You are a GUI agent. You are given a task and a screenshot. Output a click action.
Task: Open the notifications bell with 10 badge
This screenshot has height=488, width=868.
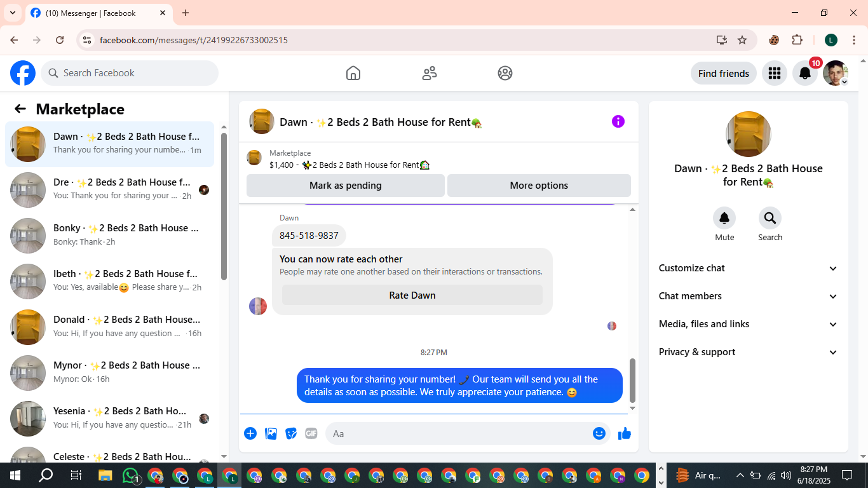805,73
